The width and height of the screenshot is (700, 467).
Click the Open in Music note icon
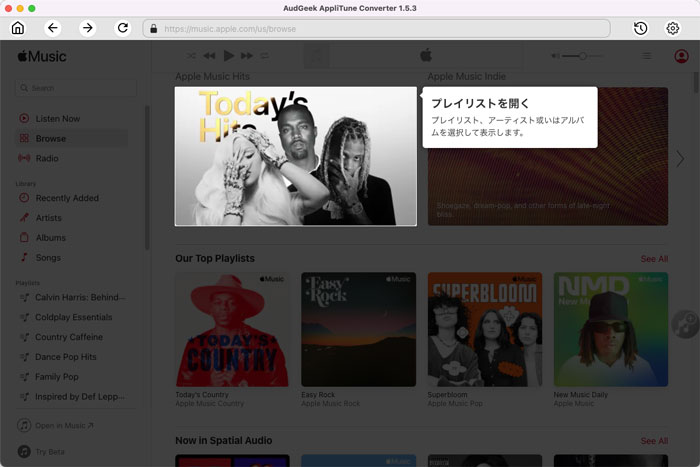pyautogui.click(x=24, y=425)
